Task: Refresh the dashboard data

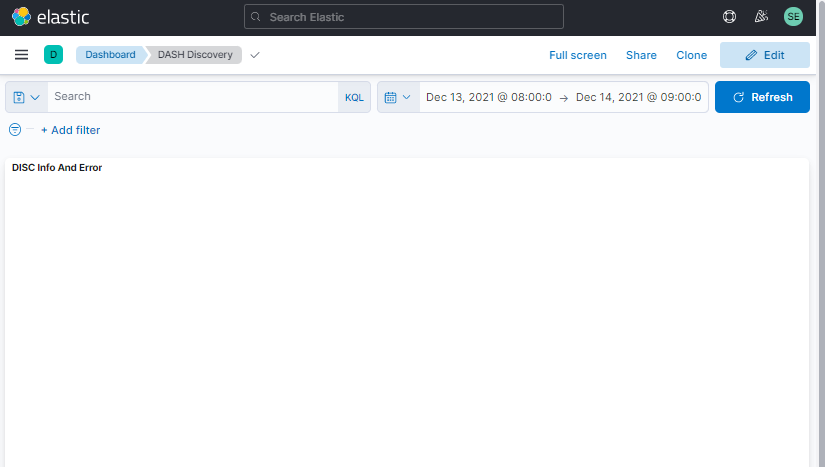Action: tap(762, 97)
